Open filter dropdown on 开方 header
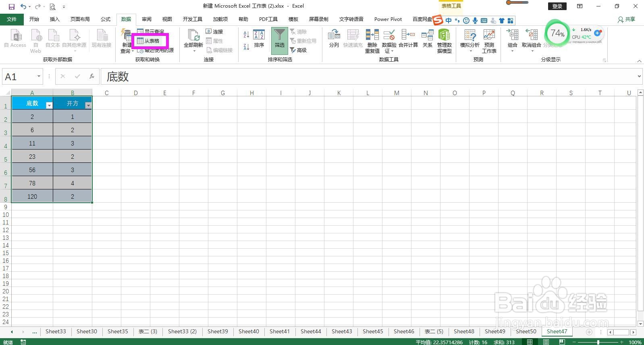This screenshot has width=644, height=345. [x=88, y=105]
